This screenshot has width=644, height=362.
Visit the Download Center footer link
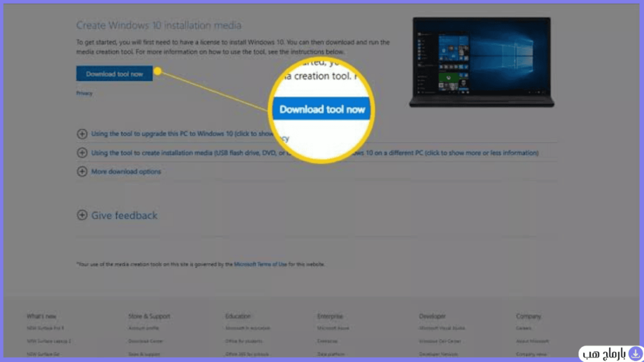[x=145, y=341]
